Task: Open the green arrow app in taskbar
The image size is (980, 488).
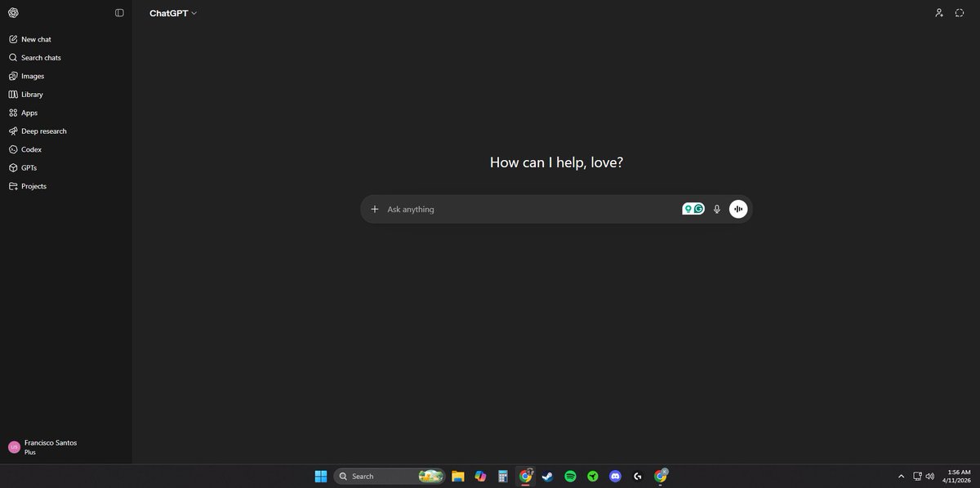Action: 593,477
